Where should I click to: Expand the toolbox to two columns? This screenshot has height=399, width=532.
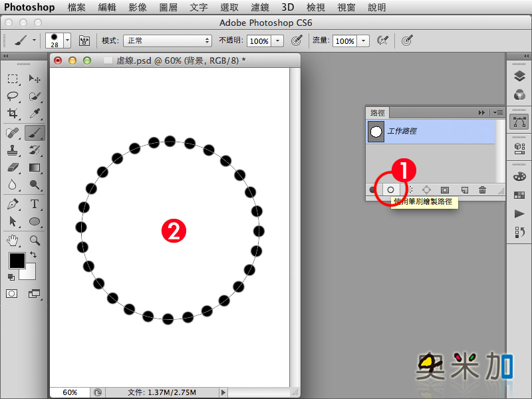[6, 57]
